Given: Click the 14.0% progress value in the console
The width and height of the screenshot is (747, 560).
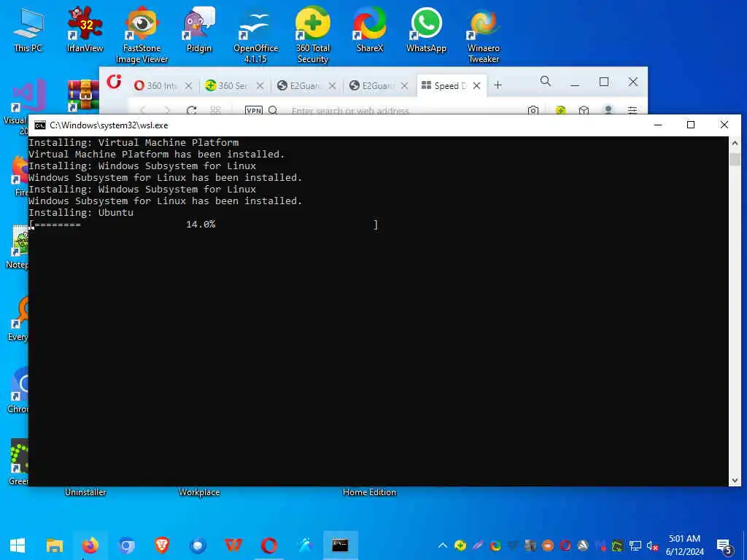Looking at the screenshot, I should [x=201, y=225].
